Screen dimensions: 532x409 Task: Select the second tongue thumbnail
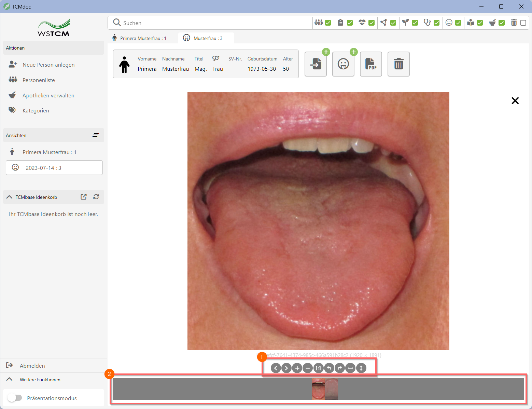[332, 389]
